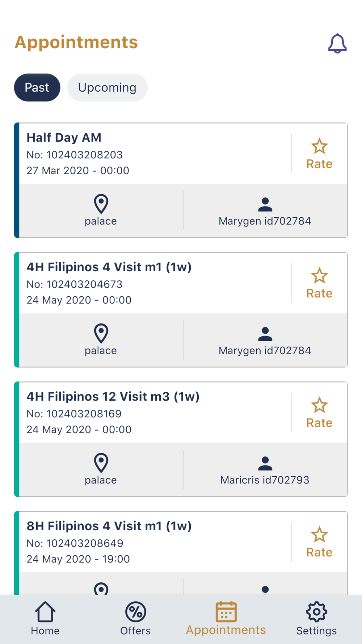Viewport: 362px width, 644px height.
Task: Tap location pin on Half Day AM card
Action: coord(101,204)
